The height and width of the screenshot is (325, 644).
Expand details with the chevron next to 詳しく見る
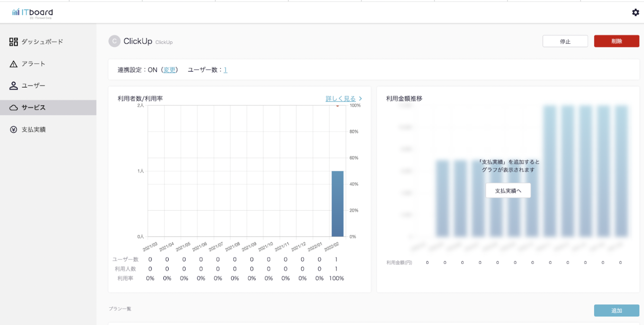[x=360, y=99]
